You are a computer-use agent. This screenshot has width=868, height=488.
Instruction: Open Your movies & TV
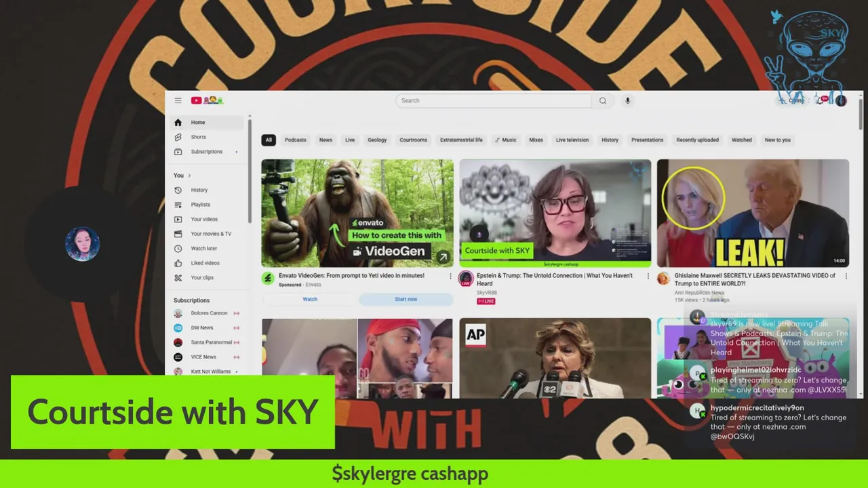click(x=205, y=233)
